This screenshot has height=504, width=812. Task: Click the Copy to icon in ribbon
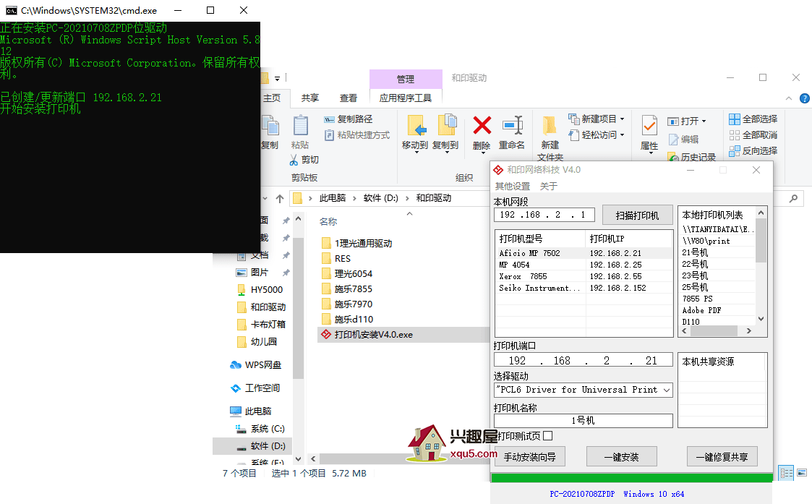[446, 125]
